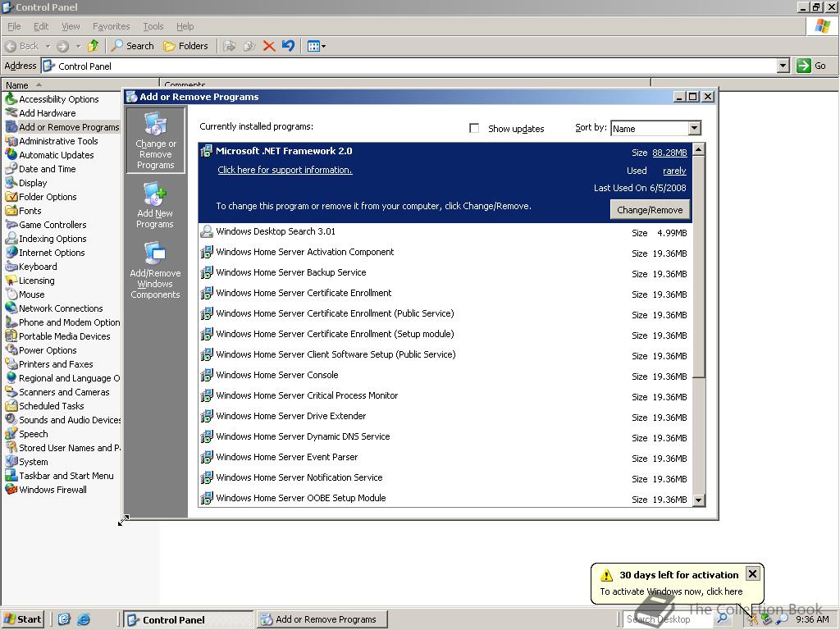Open the Views toolbar dropdown
Image resolution: width=840 pixels, height=630 pixels.
point(317,46)
